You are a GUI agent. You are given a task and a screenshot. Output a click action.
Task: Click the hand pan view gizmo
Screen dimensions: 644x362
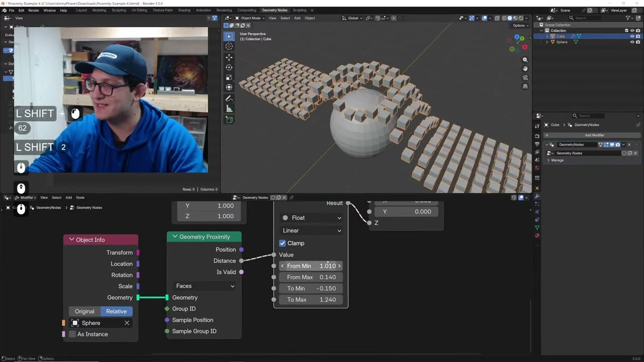click(x=525, y=68)
